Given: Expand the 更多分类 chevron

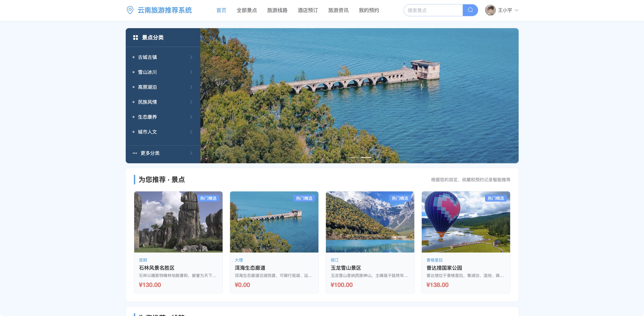Looking at the screenshot, I should click(191, 153).
